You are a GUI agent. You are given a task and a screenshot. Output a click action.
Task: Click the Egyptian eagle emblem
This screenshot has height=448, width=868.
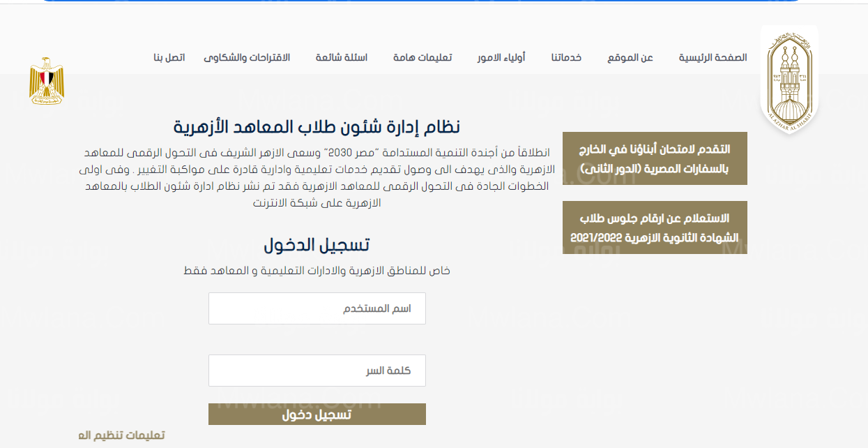click(x=47, y=82)
